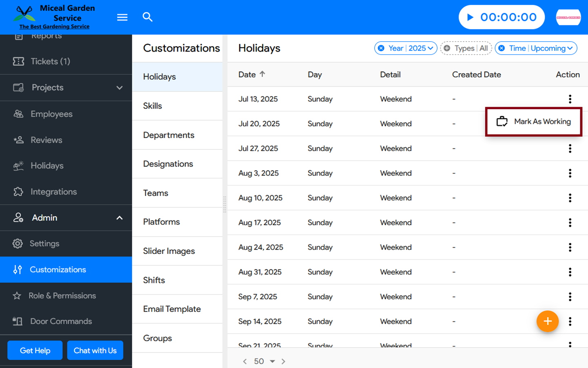Click the Get Help button
Image resolution: width=588 pixels, height=368 pixels.
pyautogui.click(x=35, y=350)
